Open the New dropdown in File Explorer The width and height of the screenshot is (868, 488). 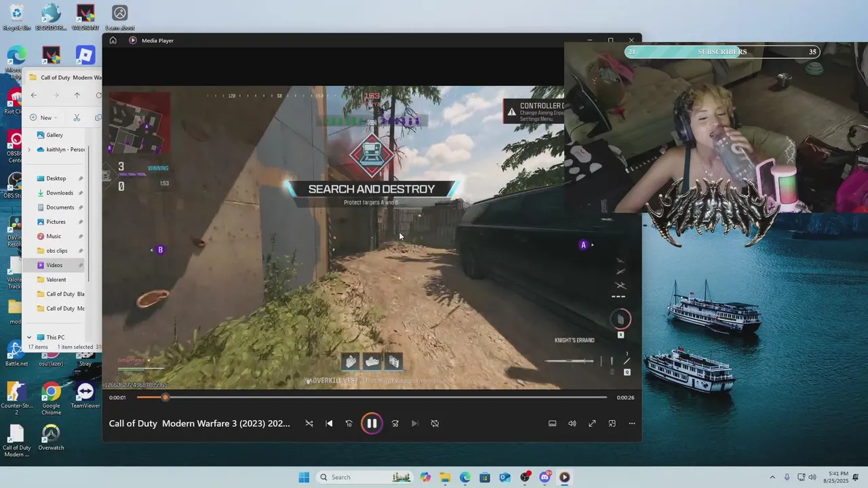[45, 117]
